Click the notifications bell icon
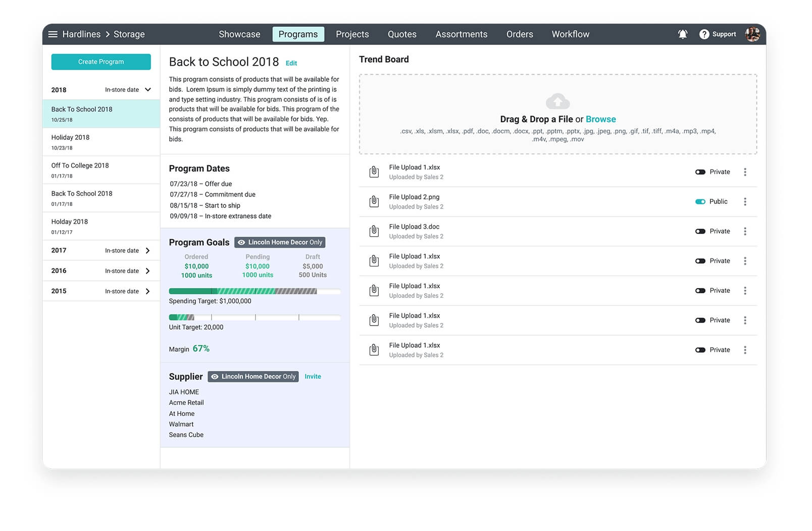 point(682,34)
